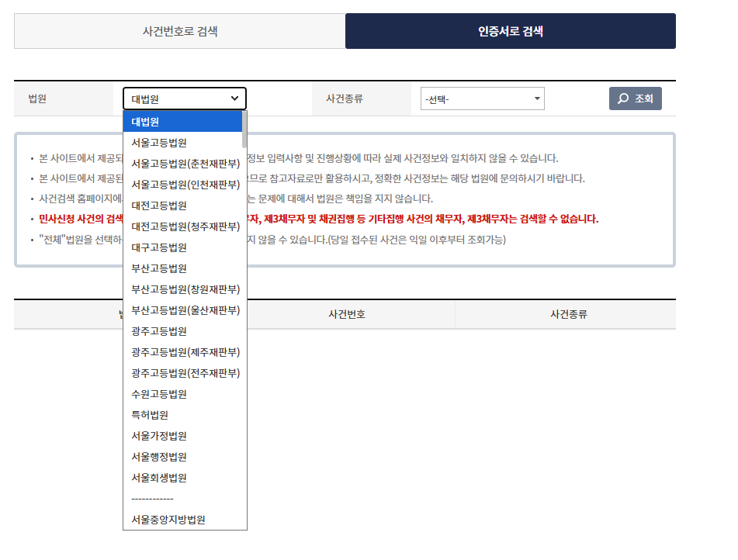This screenshot has height=560, width=738.
Task: Click the red 민사신청 사건 notice text
Action: (319, 219)
